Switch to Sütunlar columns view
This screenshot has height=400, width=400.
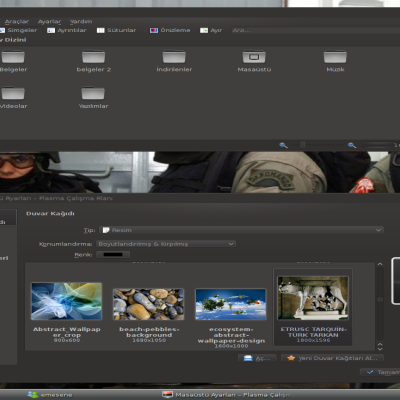[x=117, y=30]
